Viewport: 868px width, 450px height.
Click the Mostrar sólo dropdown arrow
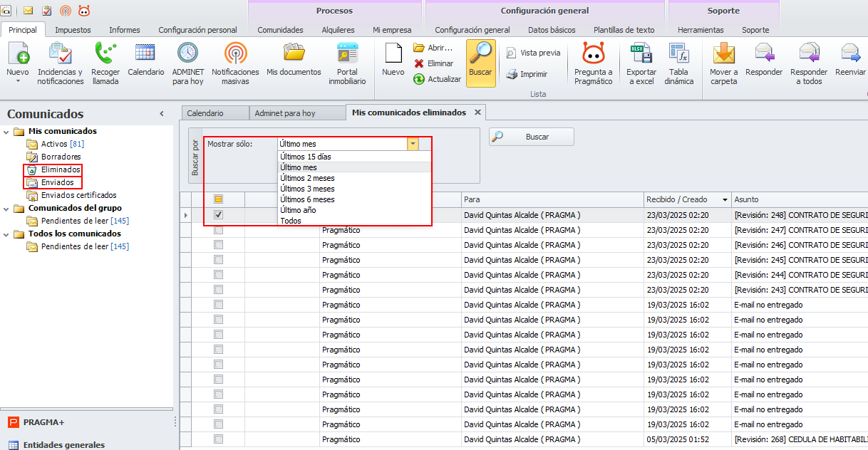tap(413, 144)
